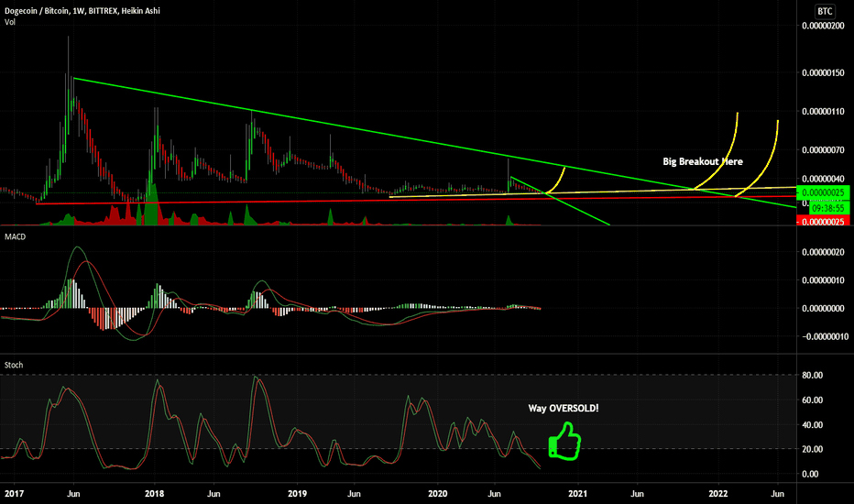Viewport: 854px width, 504px height.
Task: Click the Stoch 80.00 axis value
Action: [x=812, y=376]
